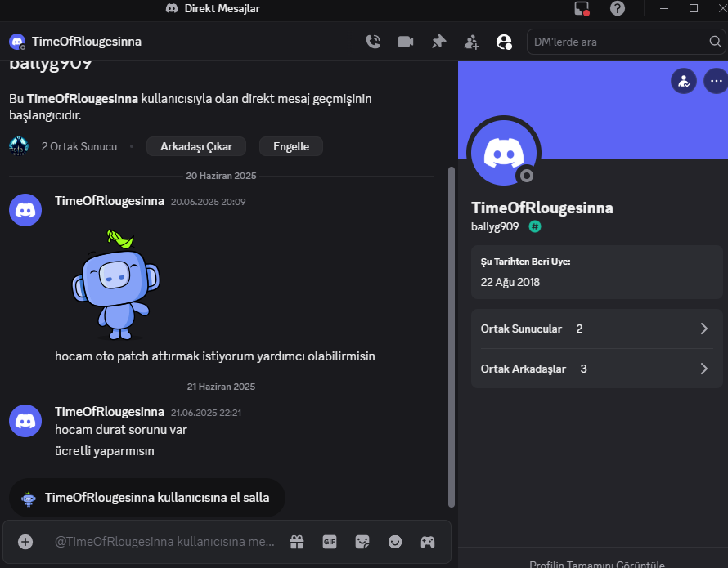Screen dimensions: 728x568
Task: Click the chat vertical scrollbar
Action: (451, 337)
